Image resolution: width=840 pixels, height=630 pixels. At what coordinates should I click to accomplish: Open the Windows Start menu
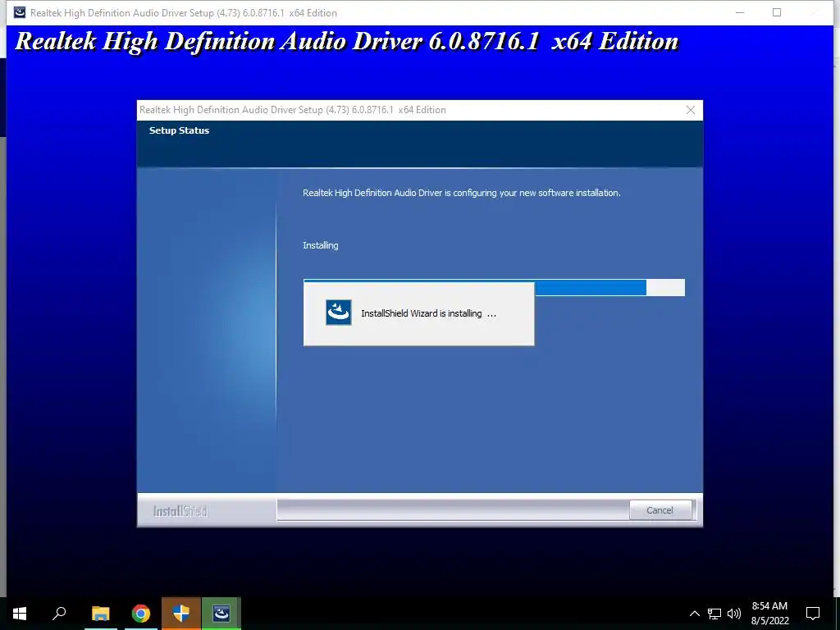point(20,614)
